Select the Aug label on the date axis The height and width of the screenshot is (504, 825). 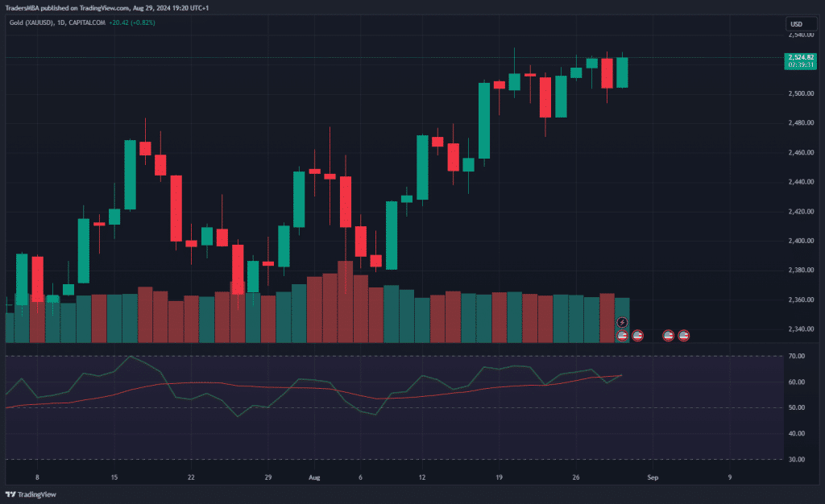(x=313, y=477)
